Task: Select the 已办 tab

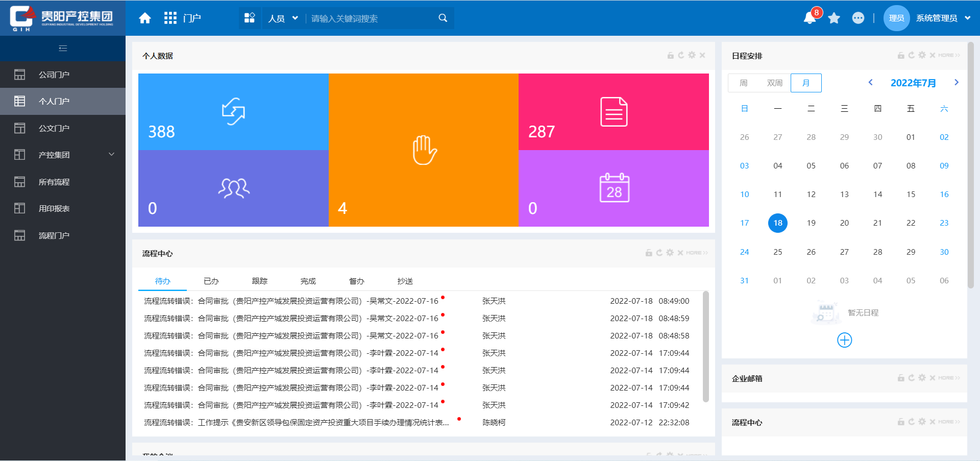Action: pos(211,281)
